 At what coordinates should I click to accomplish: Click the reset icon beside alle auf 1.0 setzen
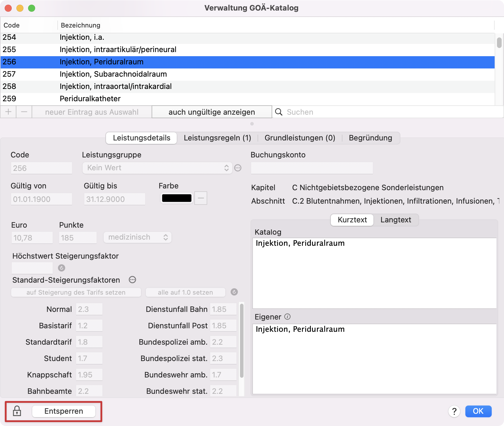pos(234,292)
